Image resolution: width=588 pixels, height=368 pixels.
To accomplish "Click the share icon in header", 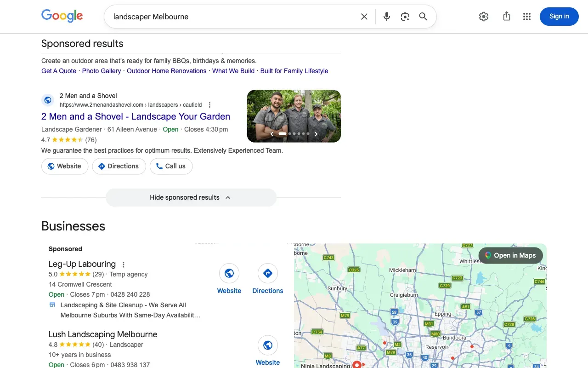I will (x=507, y=17).
